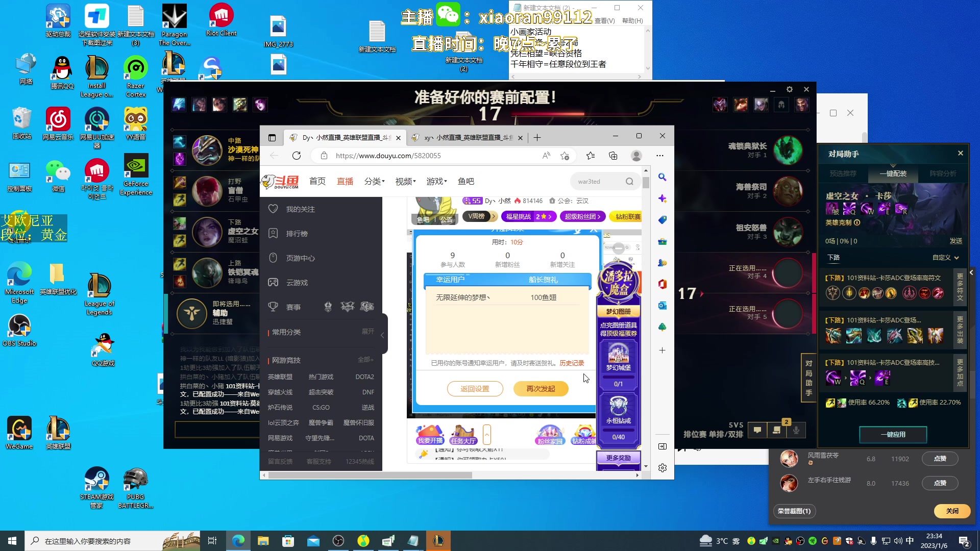
Task: Expand 常用分类 with 展开
Action: [367, 332]
